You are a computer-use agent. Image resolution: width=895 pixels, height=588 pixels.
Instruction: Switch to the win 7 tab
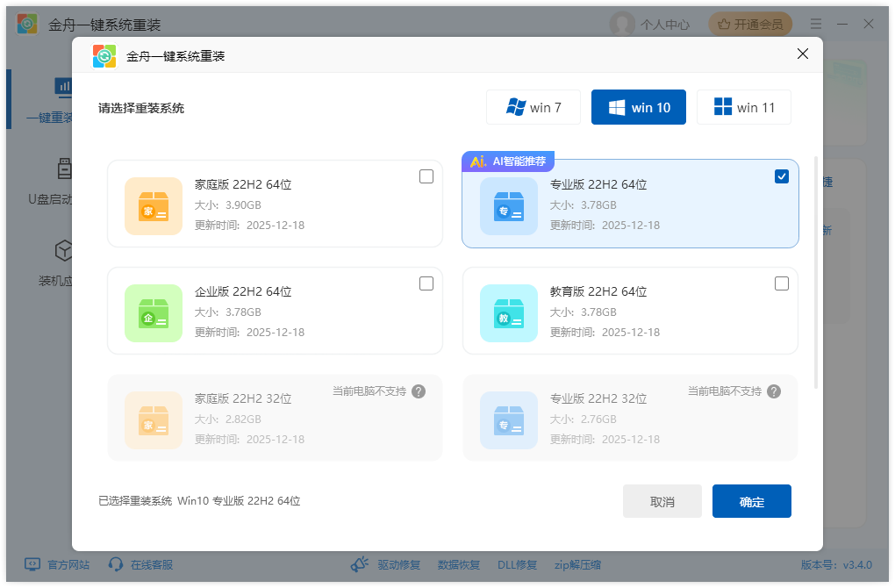pyautogui.click(x=533, y=107)
